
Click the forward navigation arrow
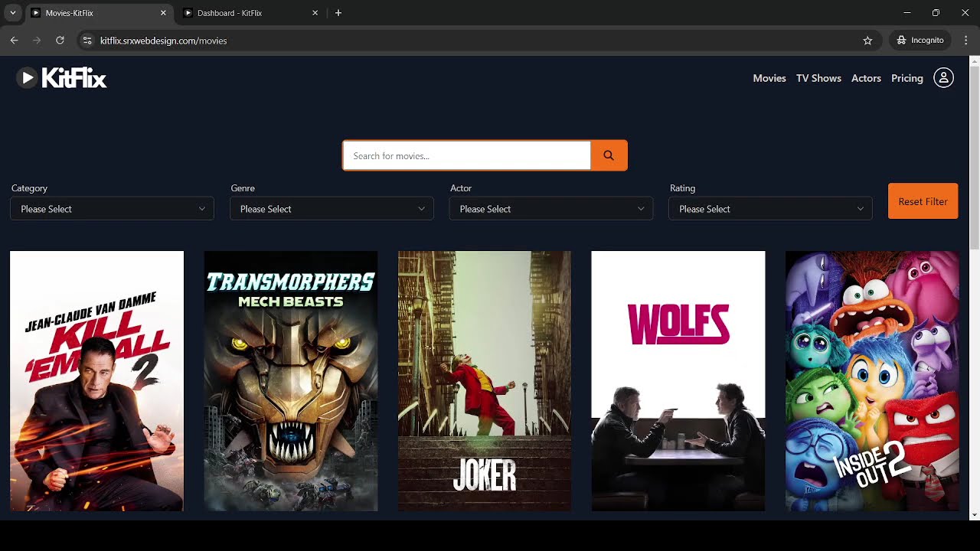37,41
